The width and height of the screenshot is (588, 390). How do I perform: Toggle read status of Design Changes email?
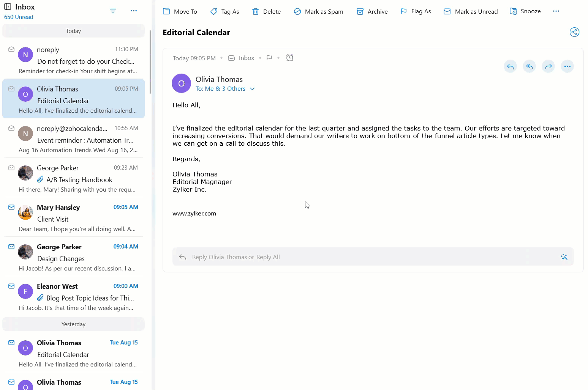pos(11,247)
